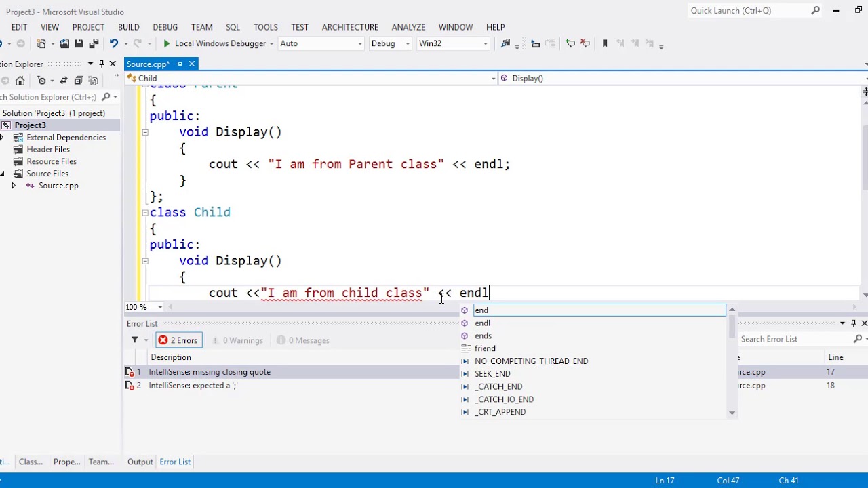Collapse the class Child outlining box
Screen dimensions: 868x488
(x=145, y=213)
